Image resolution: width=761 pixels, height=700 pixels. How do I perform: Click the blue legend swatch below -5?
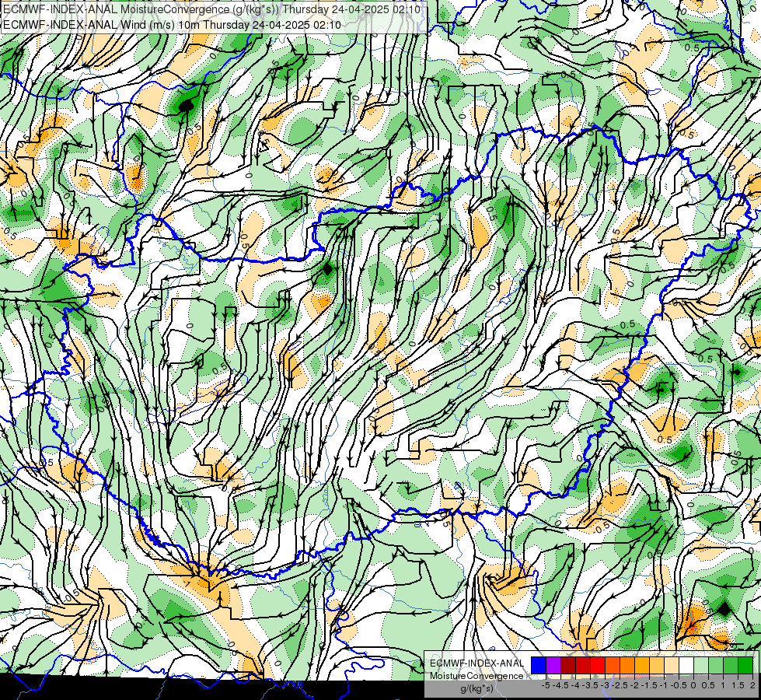point(539,666)
